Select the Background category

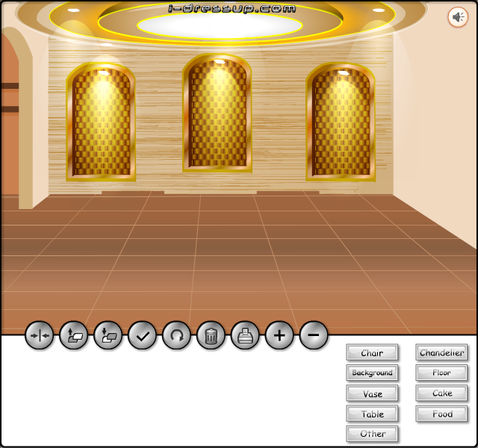372,373
